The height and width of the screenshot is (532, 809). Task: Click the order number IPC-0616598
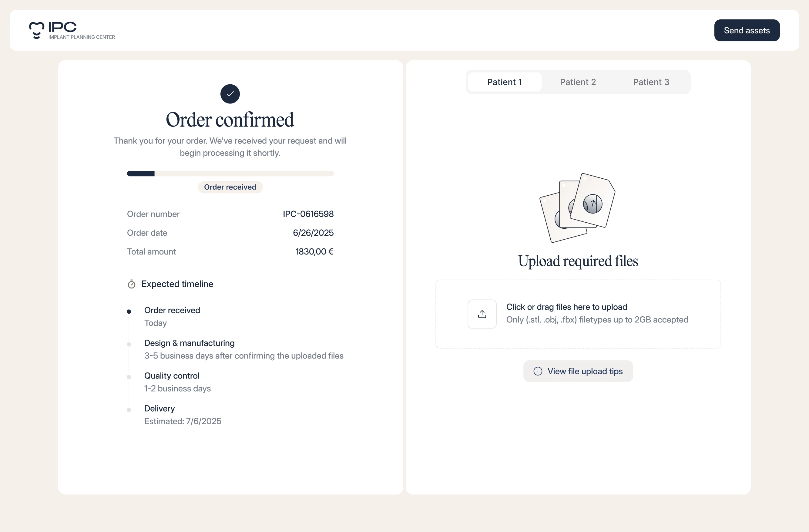pos(308,214)
